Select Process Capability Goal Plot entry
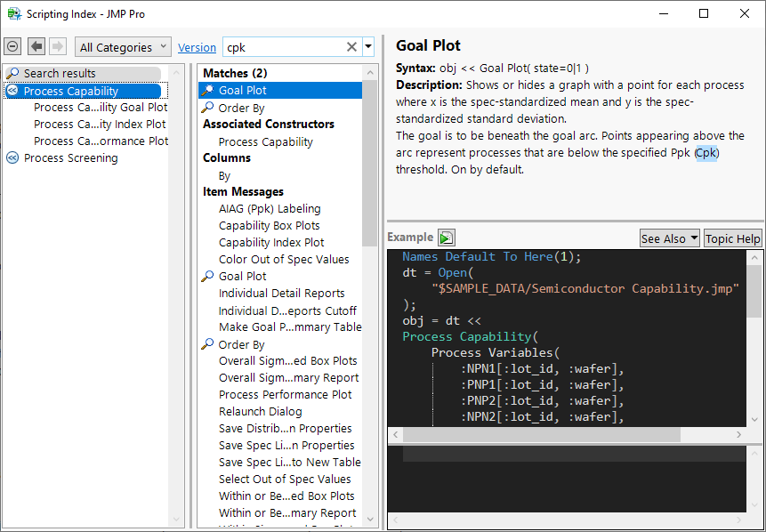 [100, 108]
